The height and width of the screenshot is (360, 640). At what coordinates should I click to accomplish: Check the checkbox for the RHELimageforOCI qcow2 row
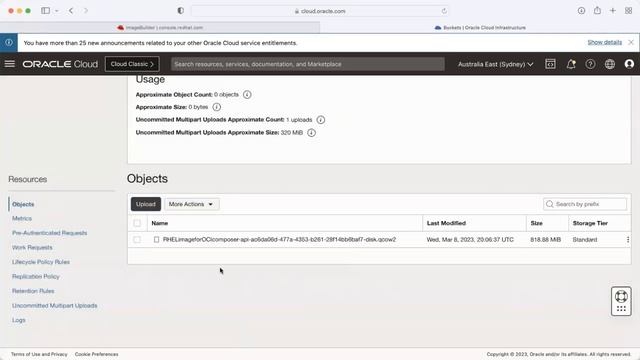(x=137, y=240)
